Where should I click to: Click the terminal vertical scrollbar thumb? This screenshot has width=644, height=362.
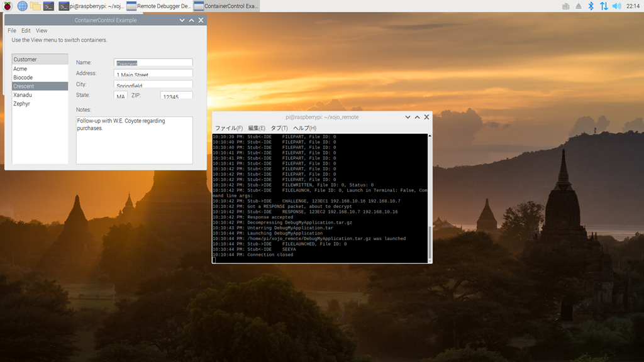(x=430, y=242)
